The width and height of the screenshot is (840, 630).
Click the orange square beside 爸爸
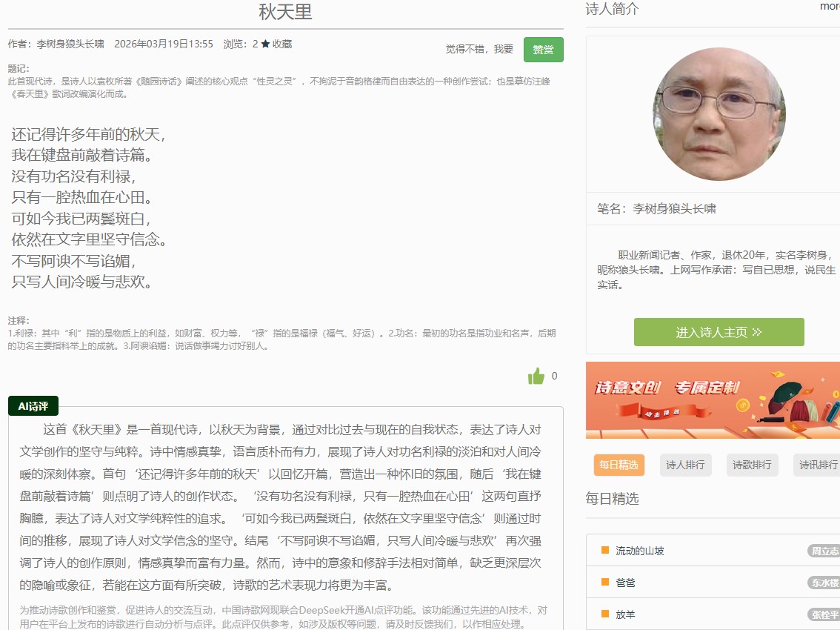tap(605, 582)
